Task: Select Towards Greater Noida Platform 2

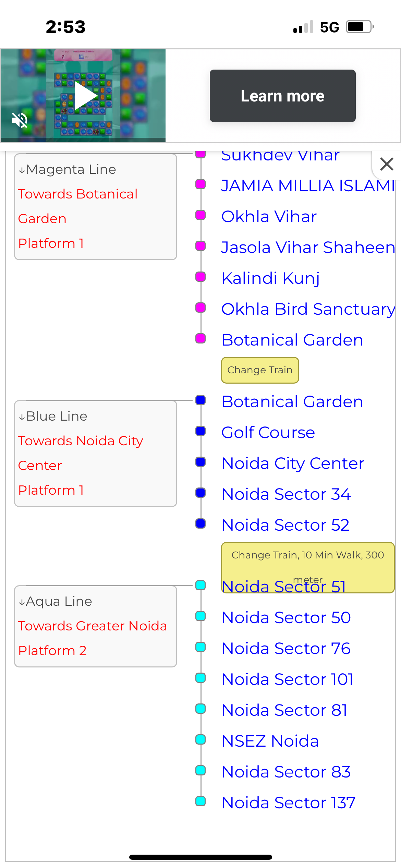Action: (93, 638)
